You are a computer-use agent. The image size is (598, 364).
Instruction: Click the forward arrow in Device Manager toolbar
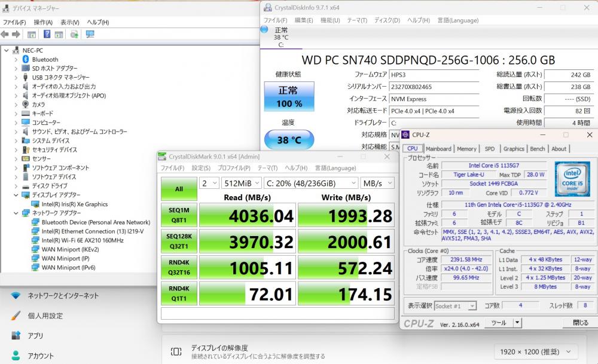[x=16, y=34]
